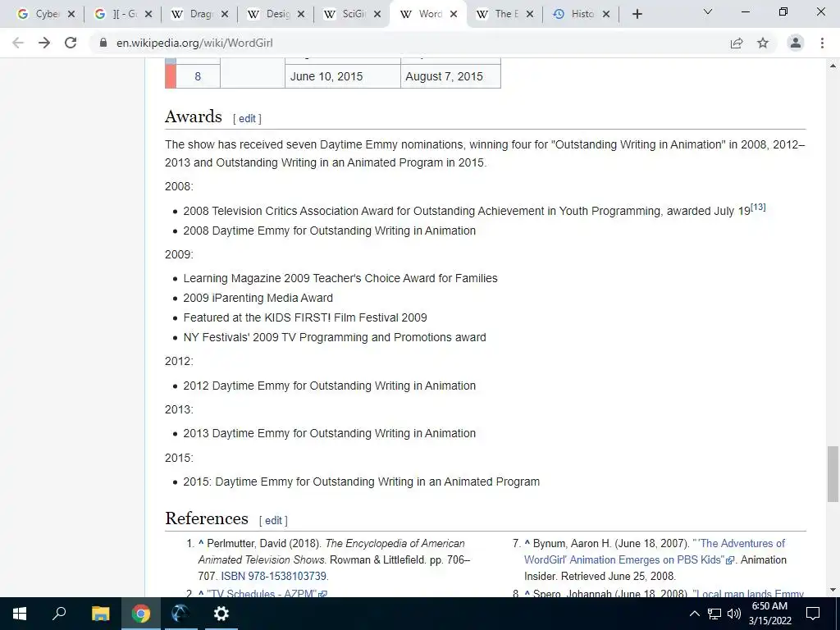
Task: Bookmark this page with the star icon
Action: point(763,43)
